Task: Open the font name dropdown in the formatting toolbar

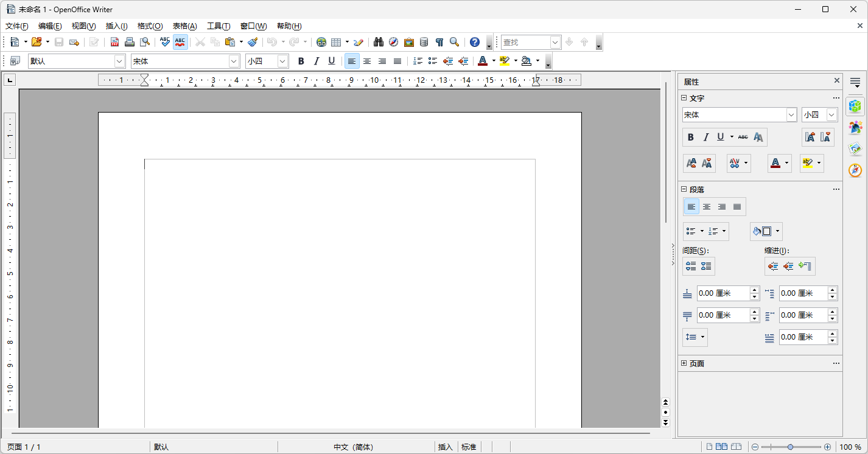Action: pyautogui.click(x=234, y=61)
